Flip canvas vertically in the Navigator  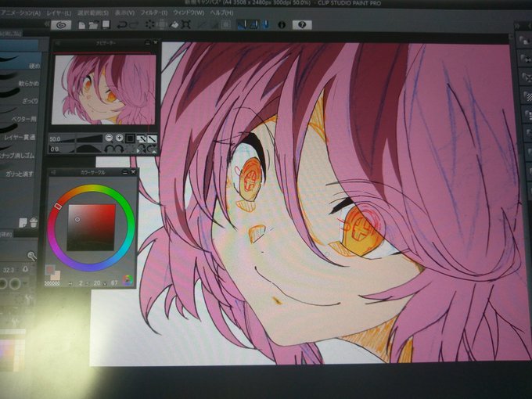point(153,149)
